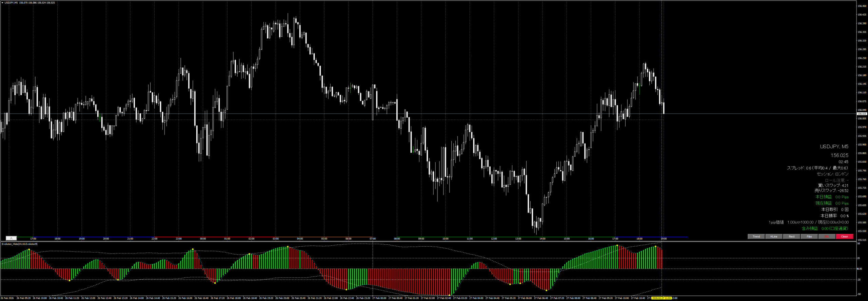The image size is (868, 301).
Task: Activate the Rect drawing tool button
Action: pyautogui.click(x=791, y=237)
